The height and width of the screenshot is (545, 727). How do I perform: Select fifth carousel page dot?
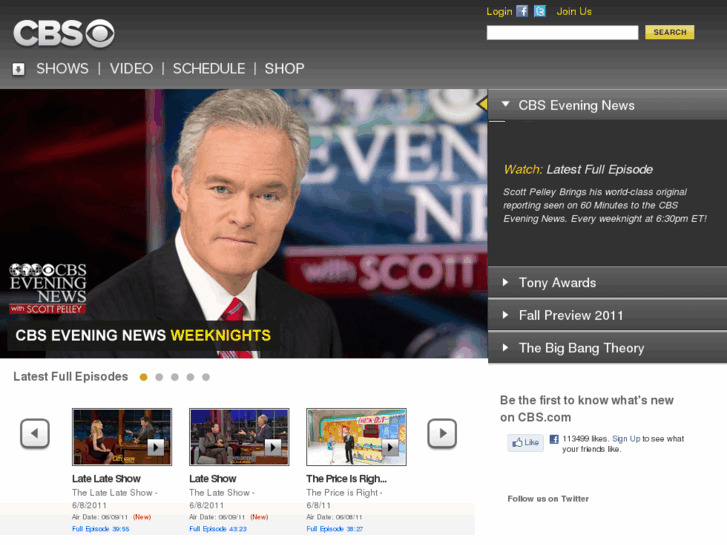[x=206, y=377]
